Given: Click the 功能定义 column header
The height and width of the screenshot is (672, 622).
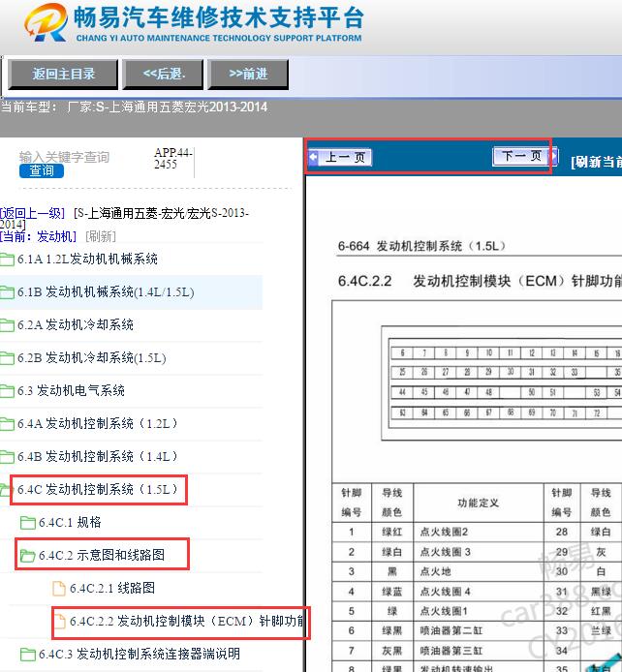Looking at the screenshot, I should pos(479,503).
